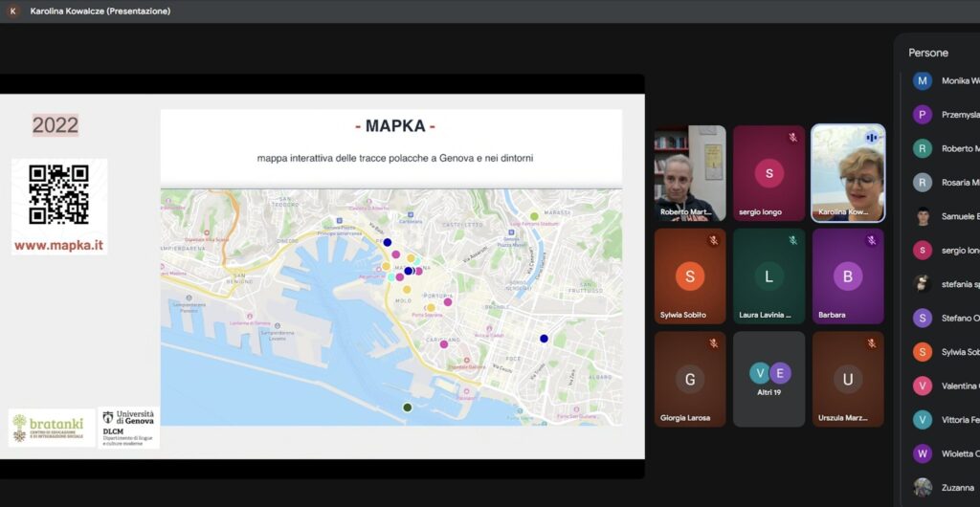Click the muted mic icon on Laura Lavinia's tile
The height and width of the screenshot is (507, 980).
tap(792, 240)
